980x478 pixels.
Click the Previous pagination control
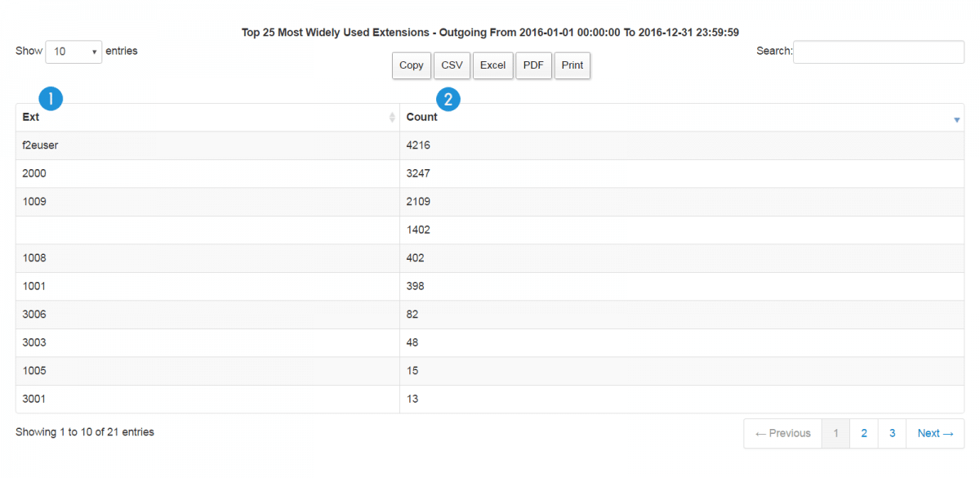pyautogui.click(x=782, y=433)
